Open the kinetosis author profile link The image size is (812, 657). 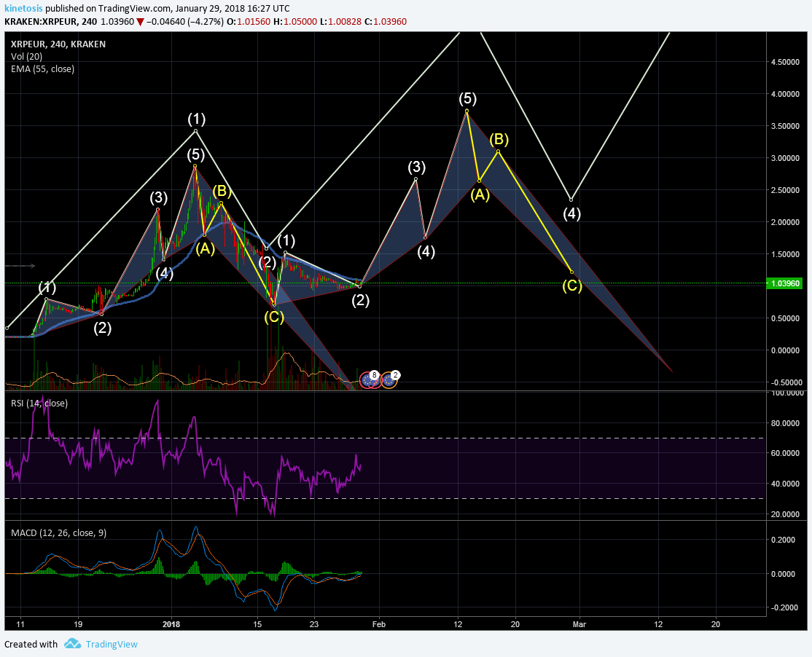[23, 8]
